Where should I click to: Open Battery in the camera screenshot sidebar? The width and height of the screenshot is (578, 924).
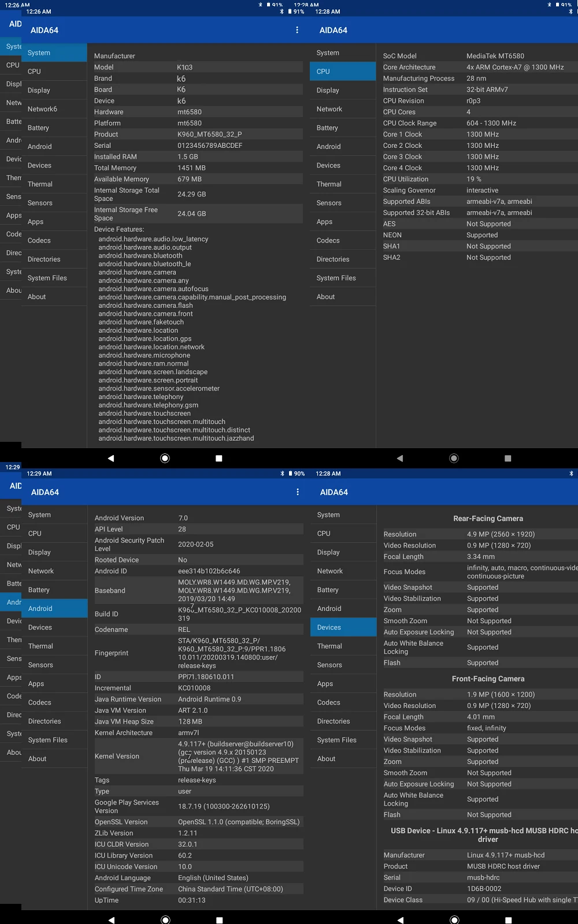click(344, 590)
